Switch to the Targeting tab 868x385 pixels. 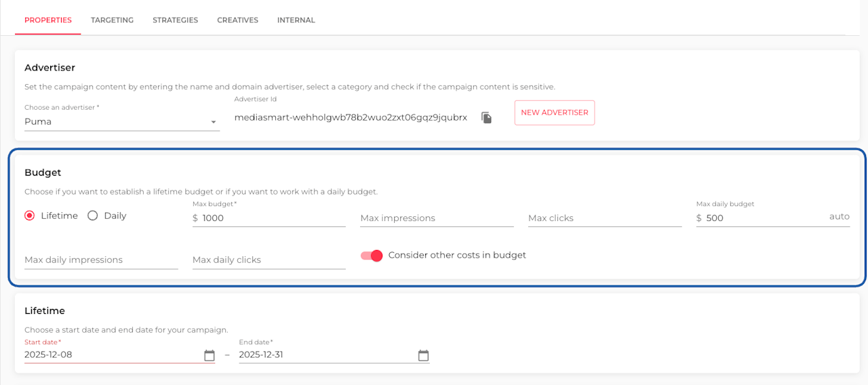point(112,20)
